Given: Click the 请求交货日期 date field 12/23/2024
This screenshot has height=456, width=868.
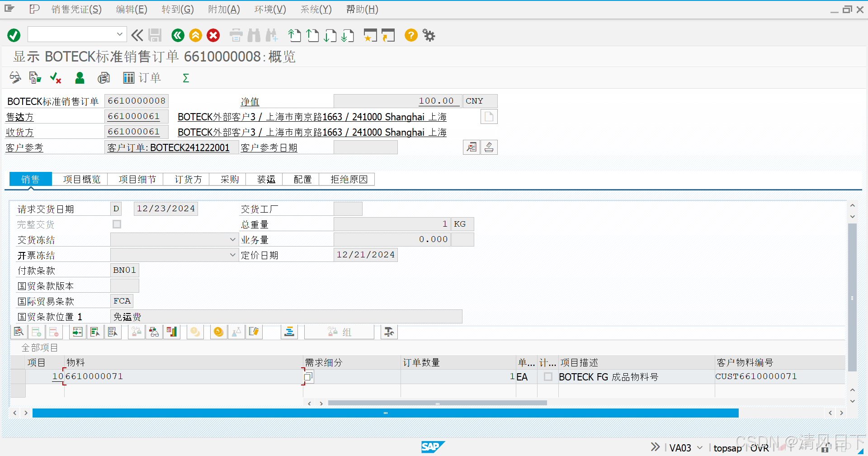Looking at the screenshot, I should click(x=166, y=209).
